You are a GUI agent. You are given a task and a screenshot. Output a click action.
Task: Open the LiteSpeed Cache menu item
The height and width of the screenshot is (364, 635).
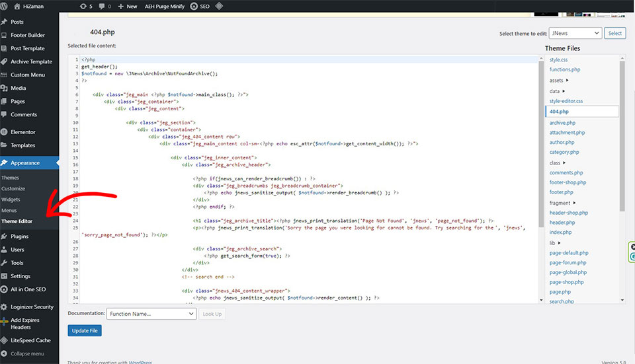[30, 340]
